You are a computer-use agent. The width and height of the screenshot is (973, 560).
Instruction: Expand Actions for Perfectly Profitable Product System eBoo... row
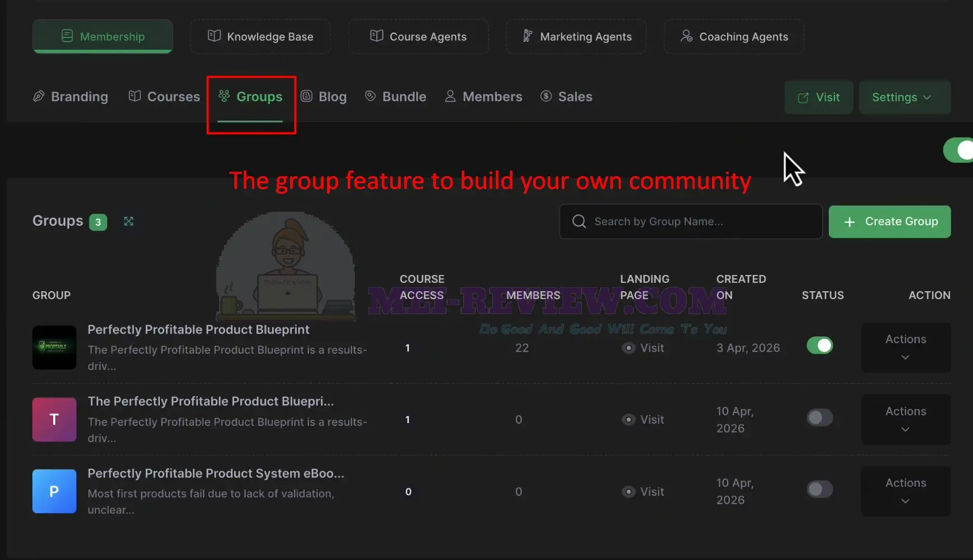point(906,491)
